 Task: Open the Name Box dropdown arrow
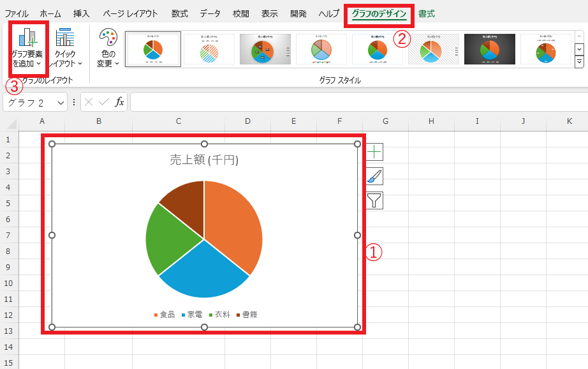tap(61, 103)
